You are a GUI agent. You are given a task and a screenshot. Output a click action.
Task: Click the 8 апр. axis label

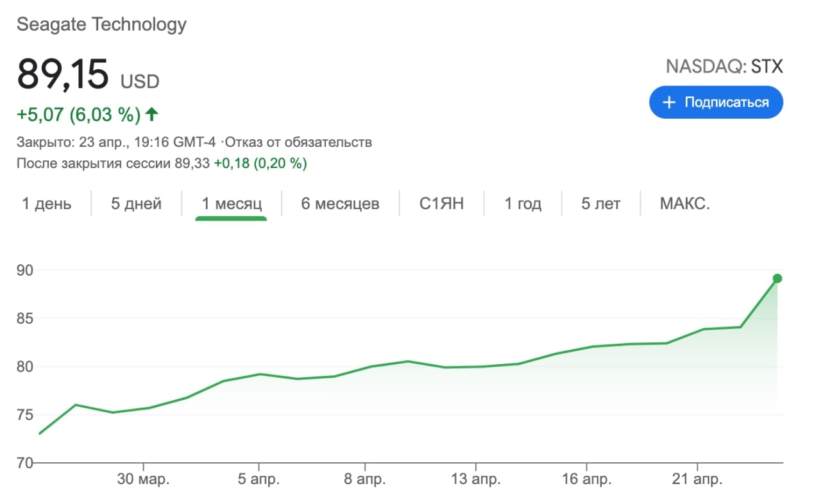[364, 479]
